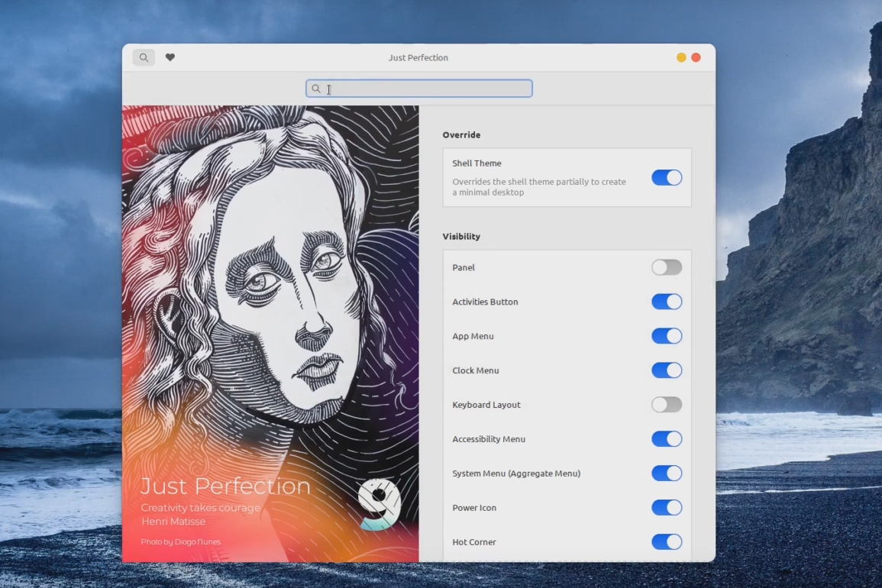Disable the Shell Theme override switch

point(666,177)
